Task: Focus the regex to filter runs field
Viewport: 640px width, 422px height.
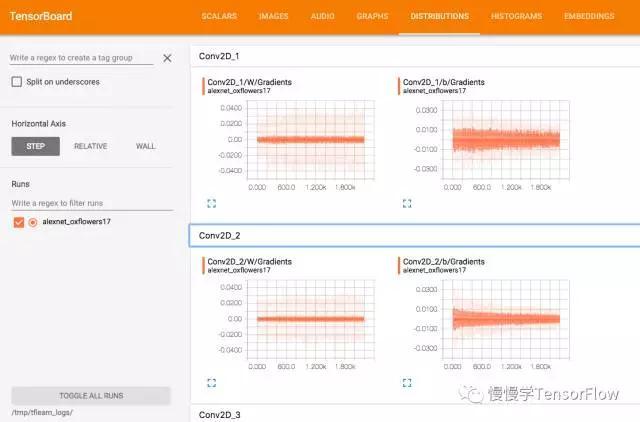Action: pos(92,203)
